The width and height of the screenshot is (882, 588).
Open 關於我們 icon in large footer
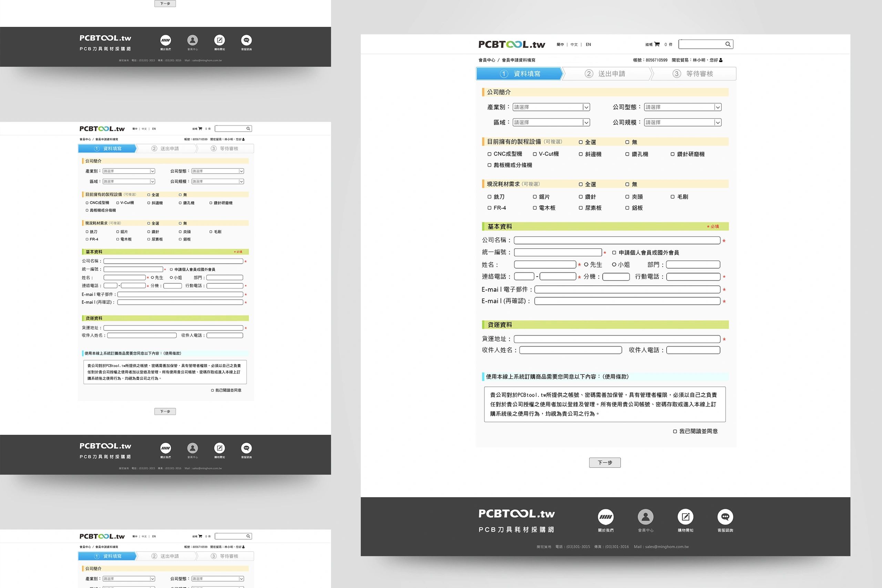click(606, 517)
